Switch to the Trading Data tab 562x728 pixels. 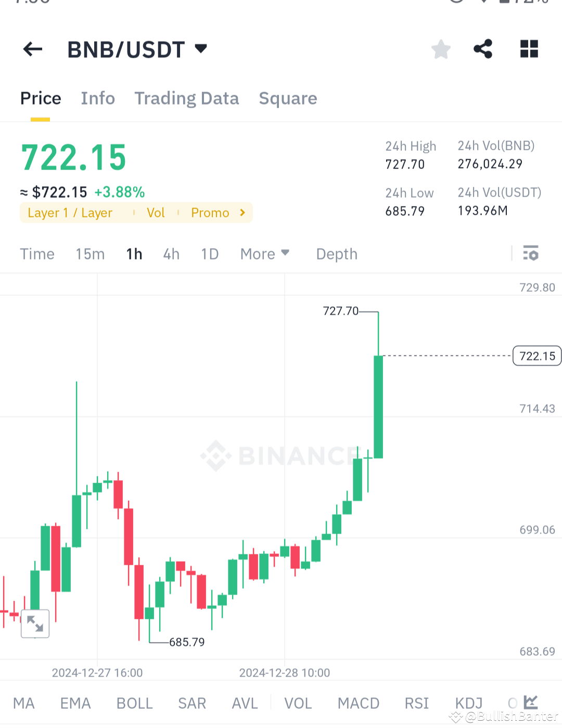(x=187, y=98)
